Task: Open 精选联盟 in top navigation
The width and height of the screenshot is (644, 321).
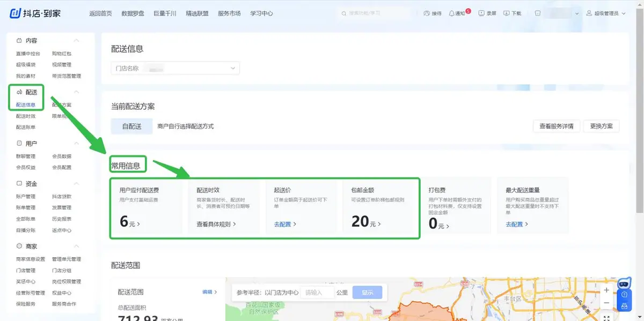Action: 197,13
